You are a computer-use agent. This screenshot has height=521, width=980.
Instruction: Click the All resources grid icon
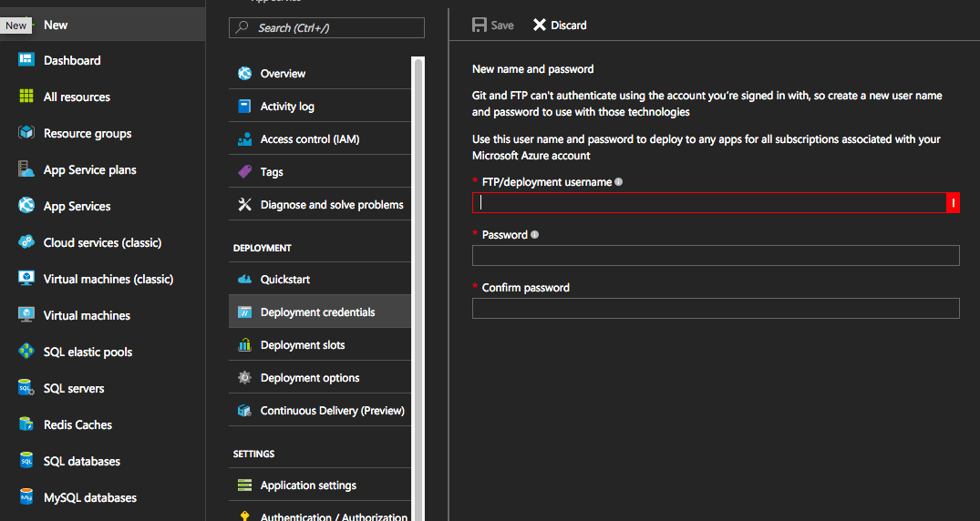pyautogui.click(x=26, y=97)
